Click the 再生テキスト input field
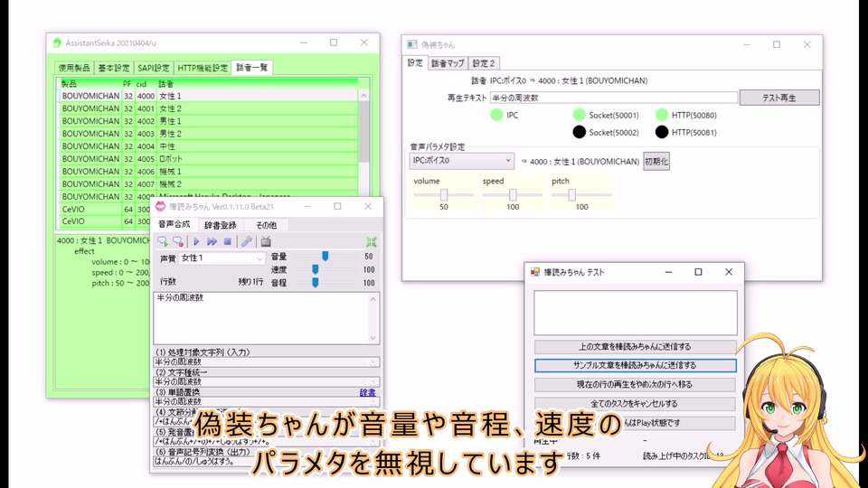This screenshot has width=868, height=488. [613, 98]
